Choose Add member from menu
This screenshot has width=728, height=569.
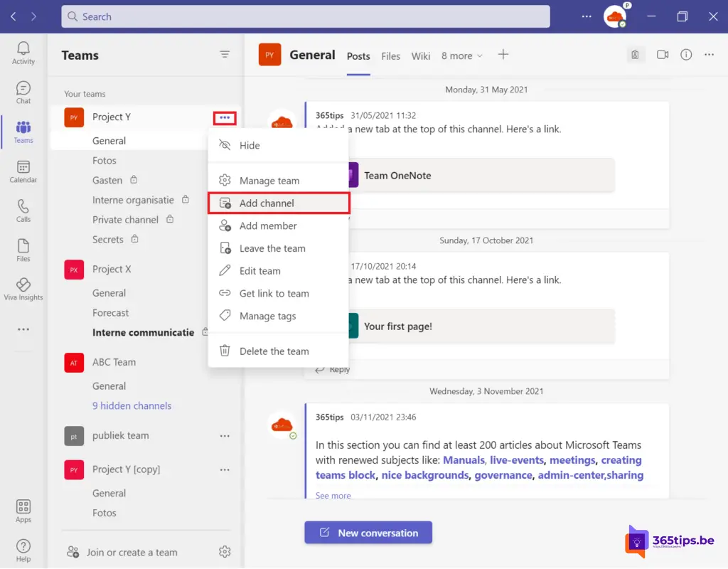[x=279, y=225]
